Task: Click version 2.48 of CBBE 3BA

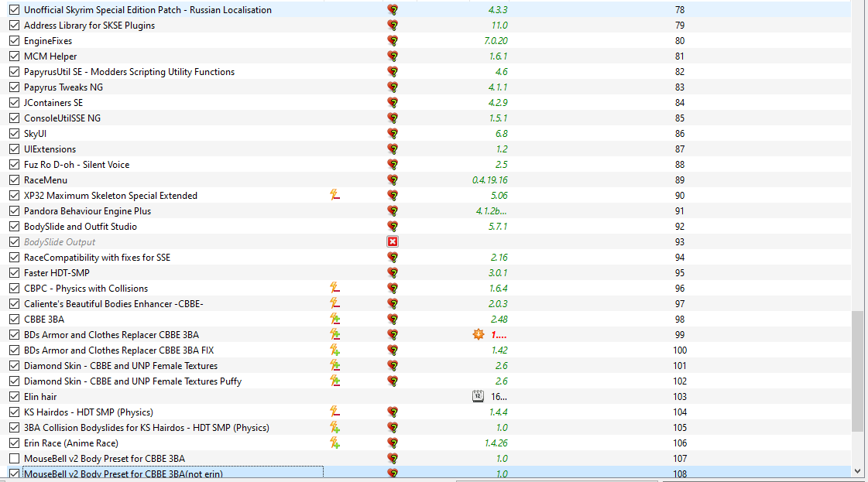Action: pos(499,319)
